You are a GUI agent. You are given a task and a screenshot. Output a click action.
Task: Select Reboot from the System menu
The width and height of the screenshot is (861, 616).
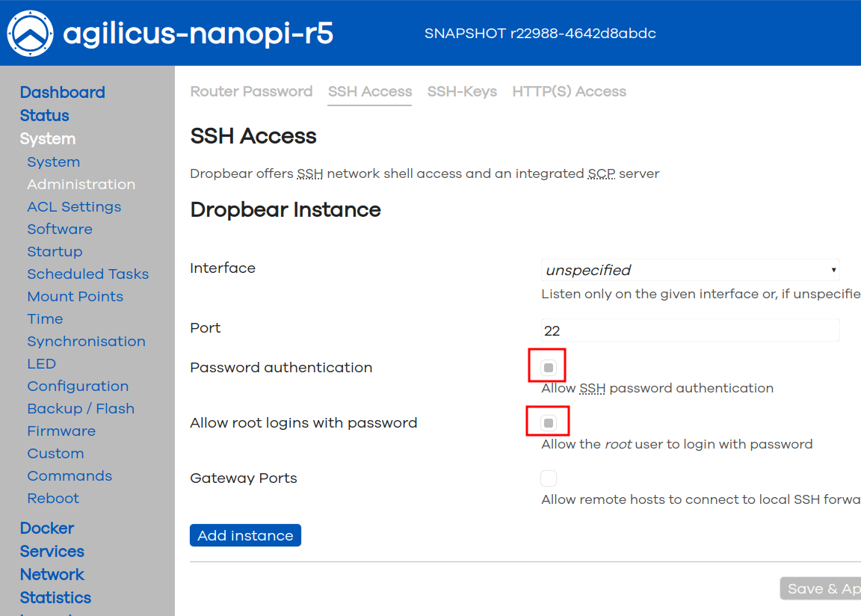click(x=53, y=499)
